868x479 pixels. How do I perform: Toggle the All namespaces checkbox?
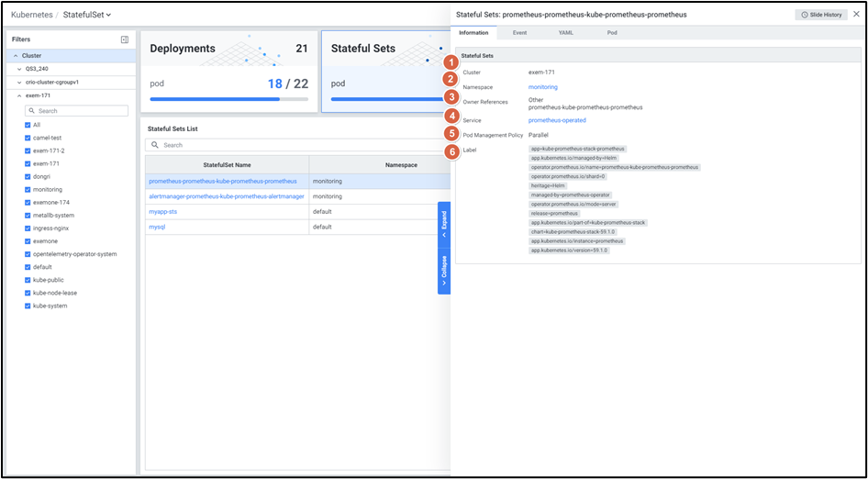click(28, 125)
